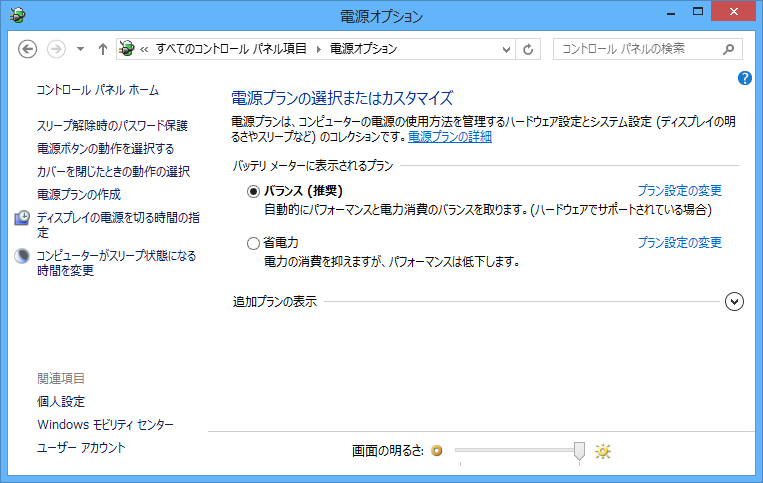
Task: Open スリープ解除時のパスワード保護 link
Action: (112, 125)
